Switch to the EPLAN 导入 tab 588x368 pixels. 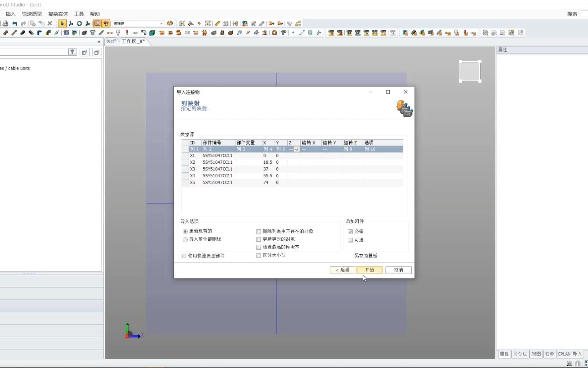pyautogui.click(x=569, y=354)
